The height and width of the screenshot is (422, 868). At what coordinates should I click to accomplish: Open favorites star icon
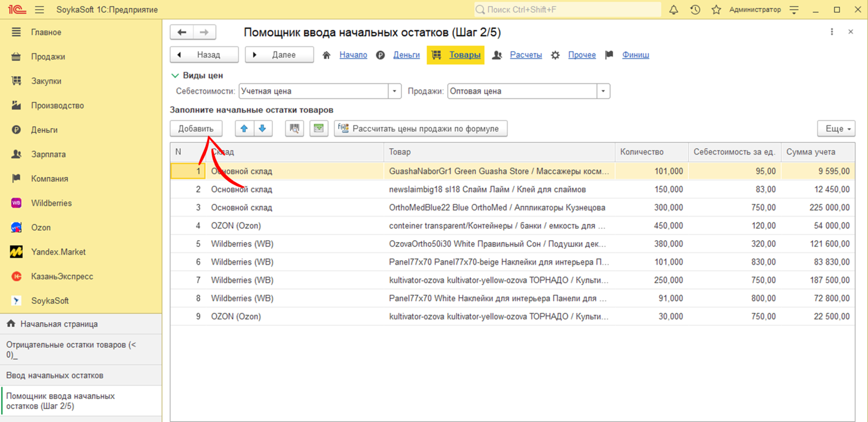716,10
